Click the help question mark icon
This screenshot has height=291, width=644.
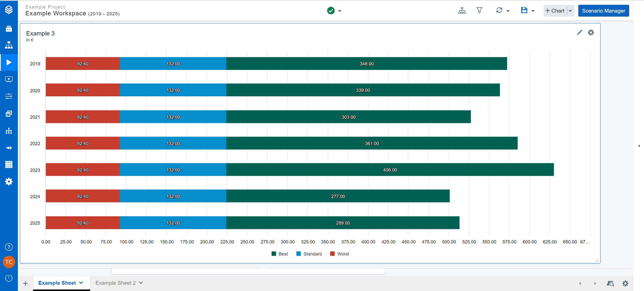9,247
